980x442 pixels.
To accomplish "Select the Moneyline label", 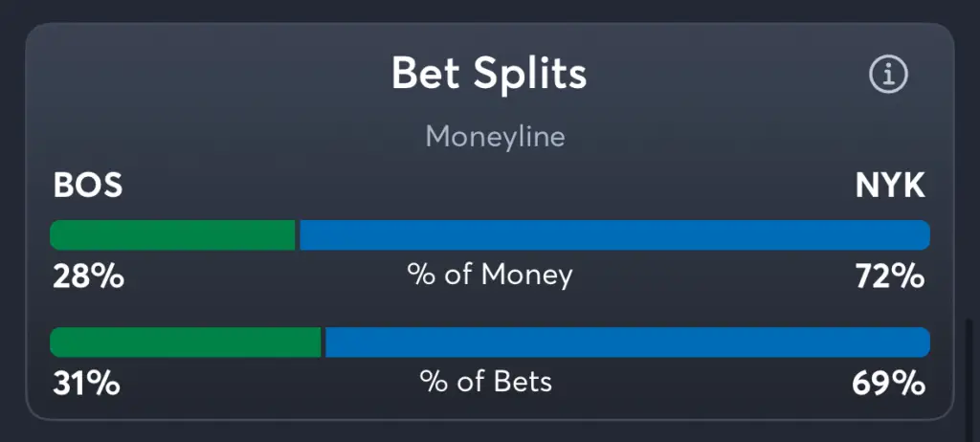I will coord(495,137).
